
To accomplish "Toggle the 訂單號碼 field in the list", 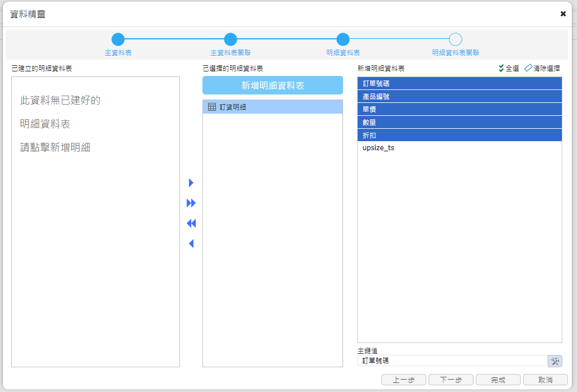I will pyautogui.click(x=459, y=84).
